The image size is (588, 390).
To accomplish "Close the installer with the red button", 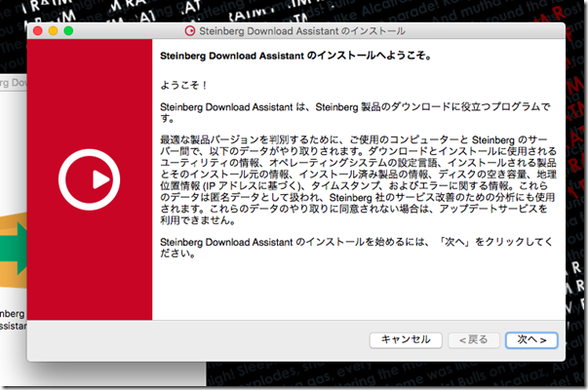I will click(x=37, y=31).
